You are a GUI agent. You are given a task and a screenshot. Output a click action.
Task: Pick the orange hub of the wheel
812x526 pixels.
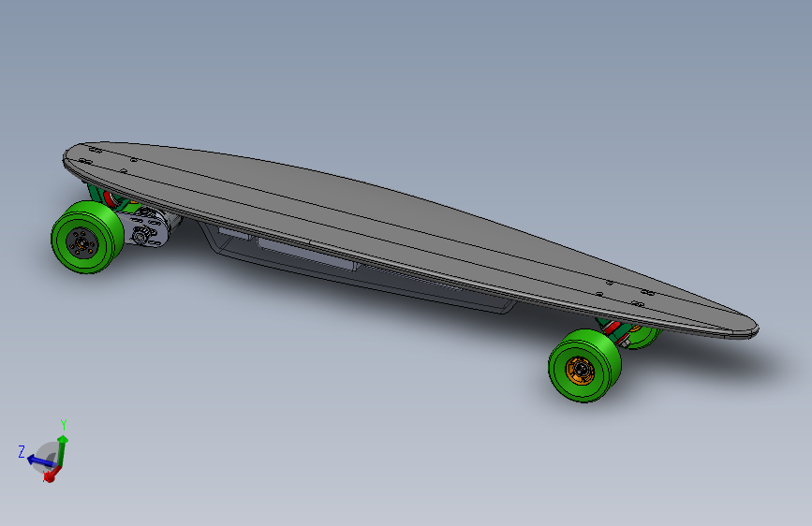[580, 371]
